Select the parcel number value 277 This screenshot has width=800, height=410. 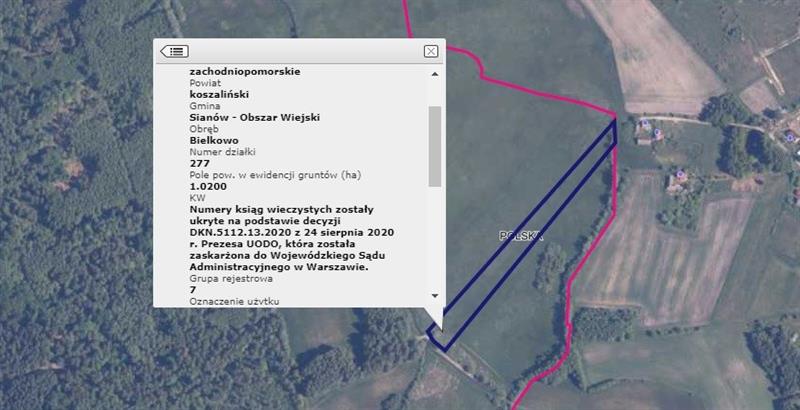coord(199,163)
